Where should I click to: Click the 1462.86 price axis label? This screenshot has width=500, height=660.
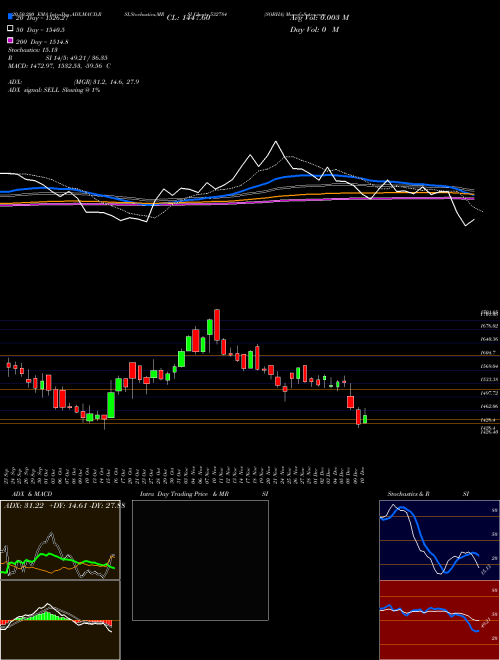[491, 407]
